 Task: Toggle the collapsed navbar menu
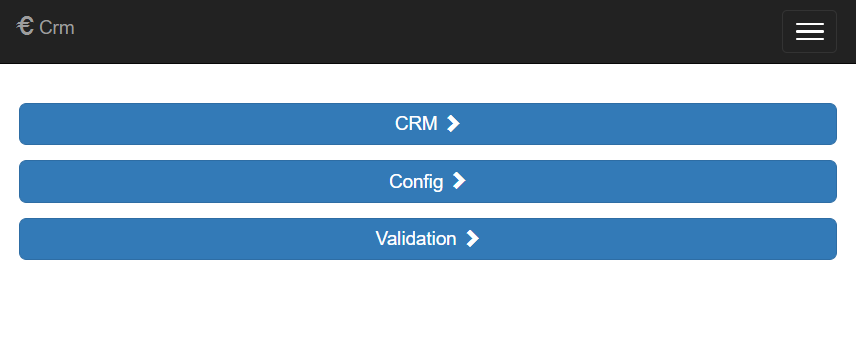pyautogui.click(x=809, y=32)
